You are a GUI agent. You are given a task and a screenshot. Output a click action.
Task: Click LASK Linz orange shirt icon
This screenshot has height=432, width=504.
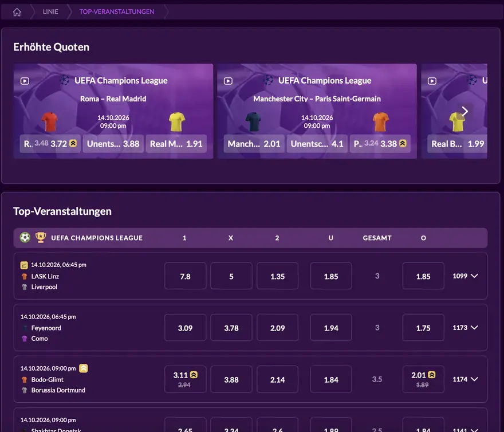(x=25, y=276)
